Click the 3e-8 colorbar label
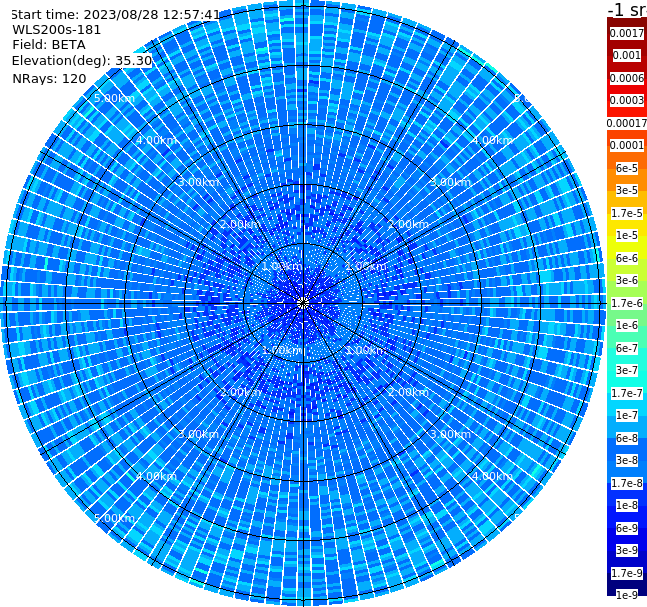The image size is (647, 607). (x=627, y=460)
